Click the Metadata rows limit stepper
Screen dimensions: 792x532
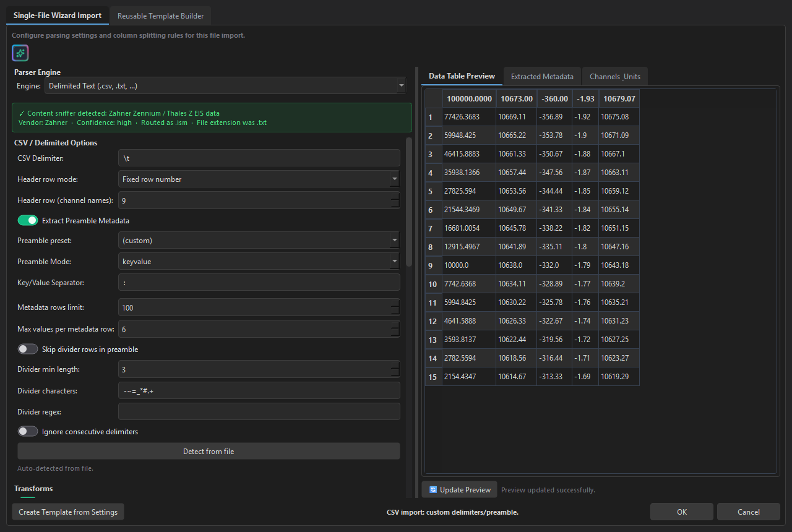tap(395, 307)
